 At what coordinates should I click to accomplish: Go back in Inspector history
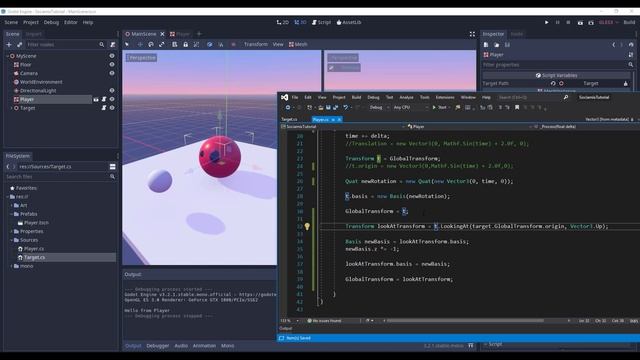[613, 44]
